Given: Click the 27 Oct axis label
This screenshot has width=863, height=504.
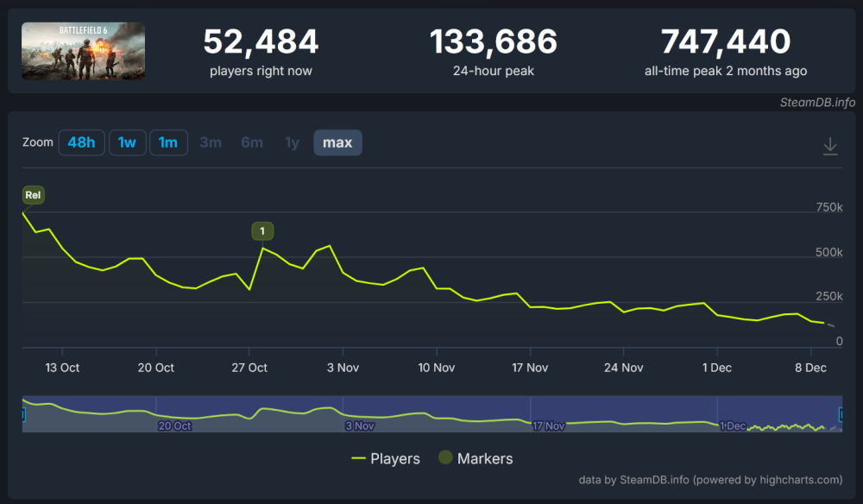Looking at the screenshot, I should (x=249, y=368).
